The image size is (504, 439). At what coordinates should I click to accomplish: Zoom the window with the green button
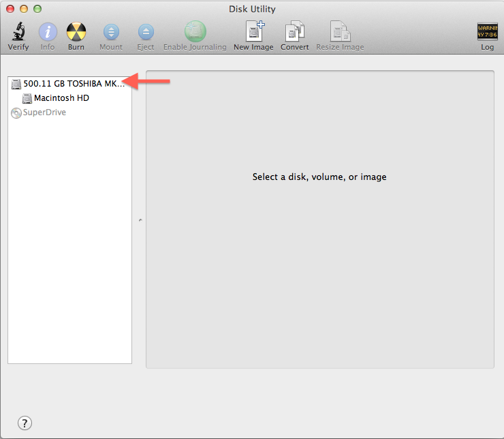click(37, 8)
